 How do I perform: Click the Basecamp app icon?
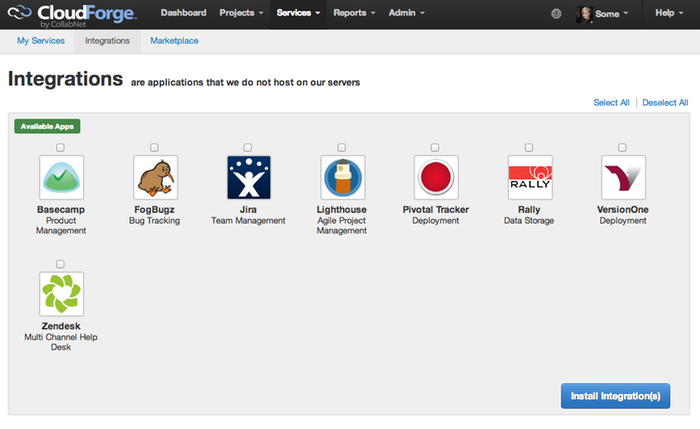point(61,178)
